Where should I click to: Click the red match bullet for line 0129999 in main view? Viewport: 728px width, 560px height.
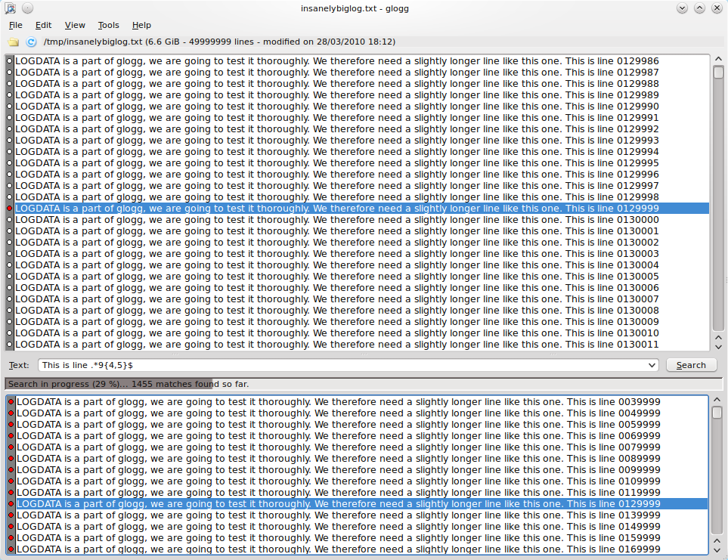tap(10, 209)
